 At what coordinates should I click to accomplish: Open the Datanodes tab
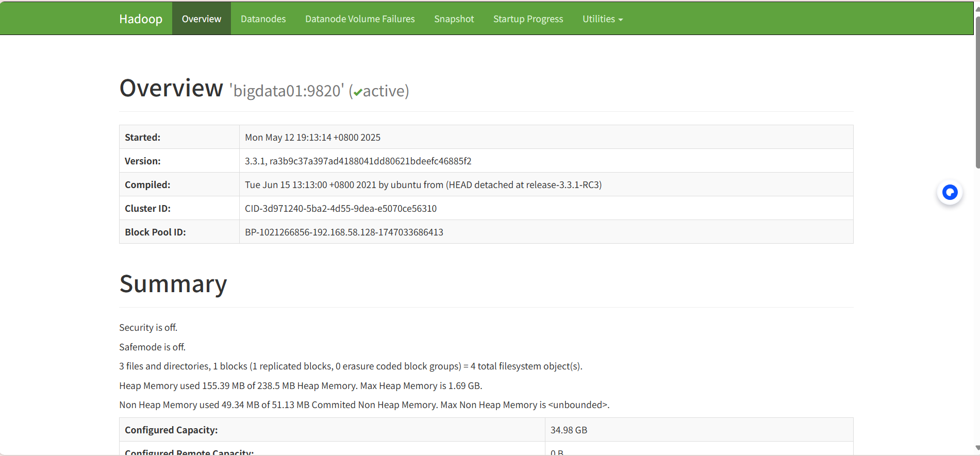[x=263, y=19]
